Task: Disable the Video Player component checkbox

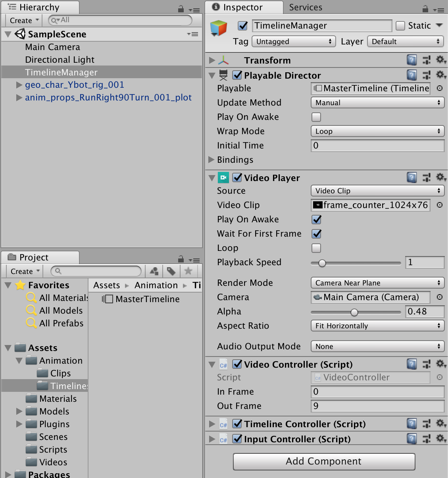Action: (237, 177)
